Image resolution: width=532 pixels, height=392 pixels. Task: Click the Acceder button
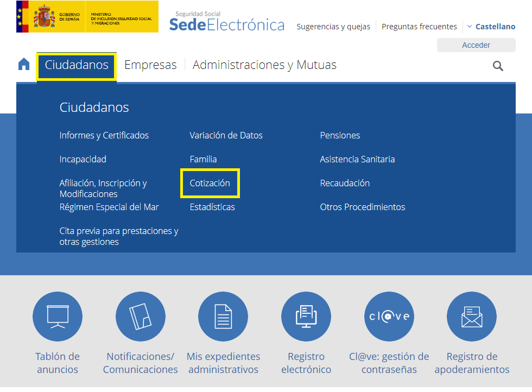[x=476, y=45]
